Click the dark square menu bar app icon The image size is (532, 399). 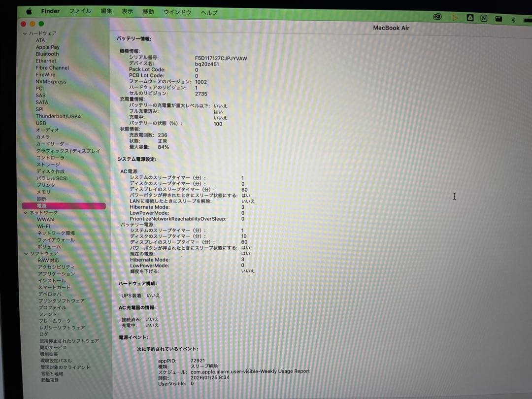(x=470, y=17)
